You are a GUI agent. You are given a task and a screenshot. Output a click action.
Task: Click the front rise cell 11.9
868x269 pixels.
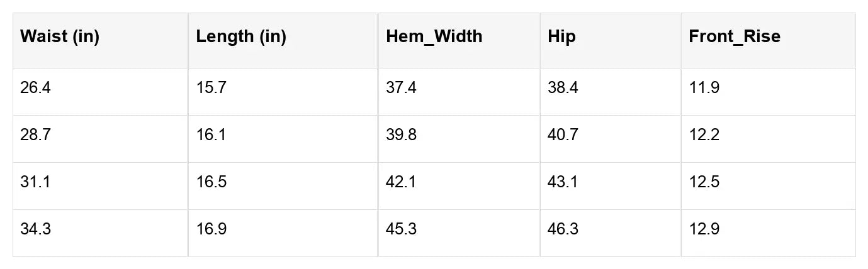pos(704,88)
